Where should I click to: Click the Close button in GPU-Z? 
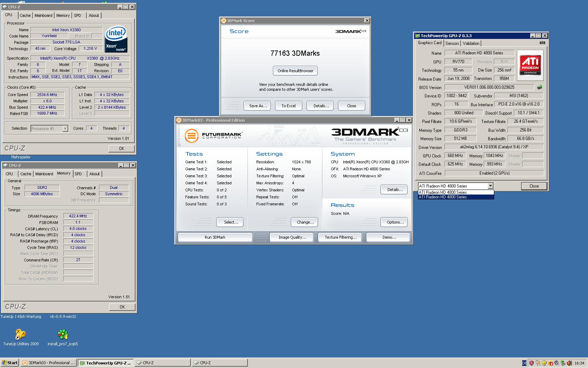(x=534, y=186)
